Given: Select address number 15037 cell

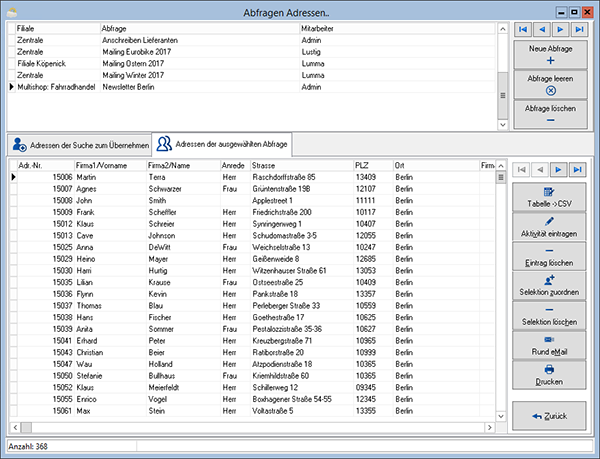Looking at the screenshot, I should pyautogui.click(x=46, y=306).
